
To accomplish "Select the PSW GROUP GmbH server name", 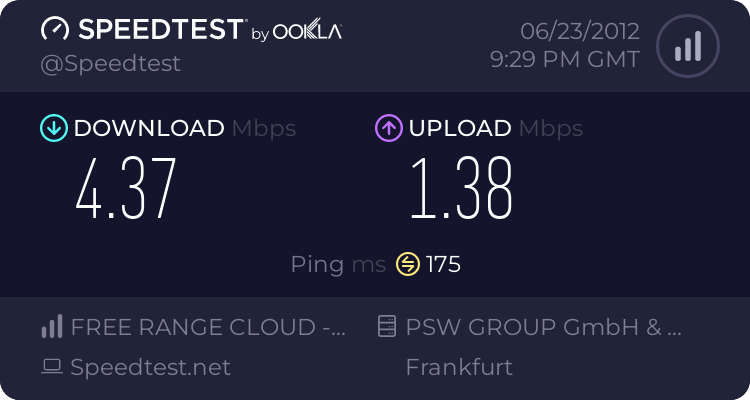I will 544,326.
